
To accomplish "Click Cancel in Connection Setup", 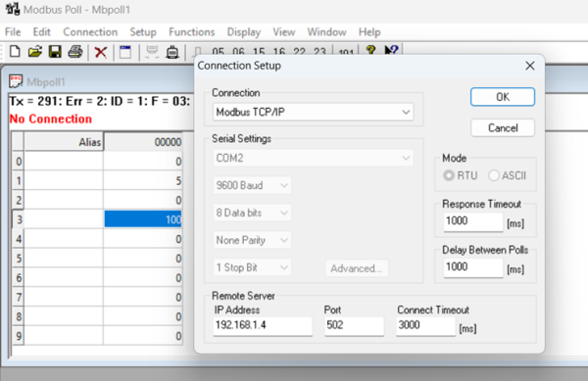I will tap(503, 128).
